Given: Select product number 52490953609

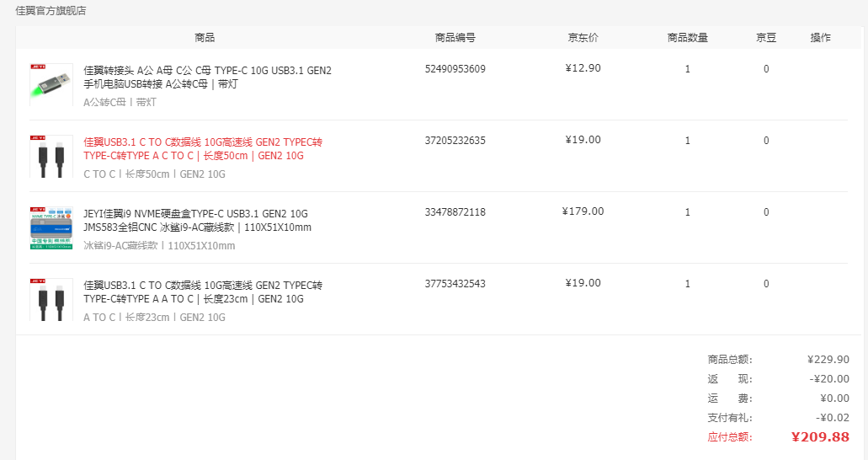Looking at the screenshot, I should click(455, 69).
